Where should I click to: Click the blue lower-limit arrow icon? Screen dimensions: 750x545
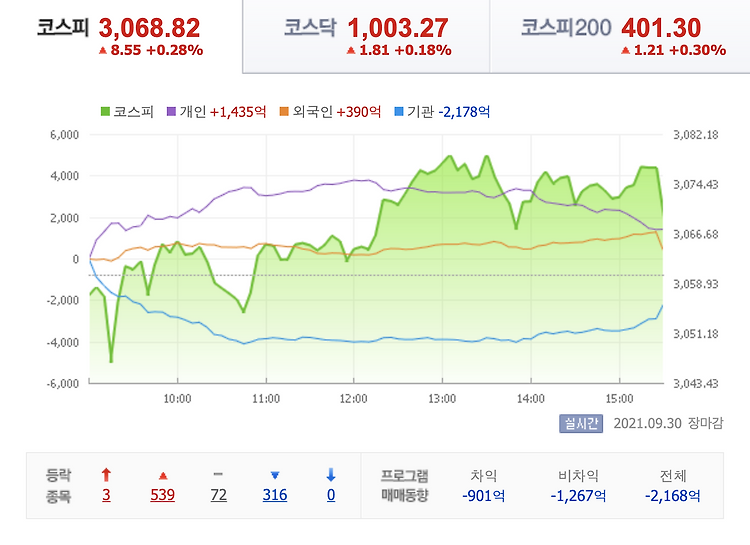pos(331,475)
